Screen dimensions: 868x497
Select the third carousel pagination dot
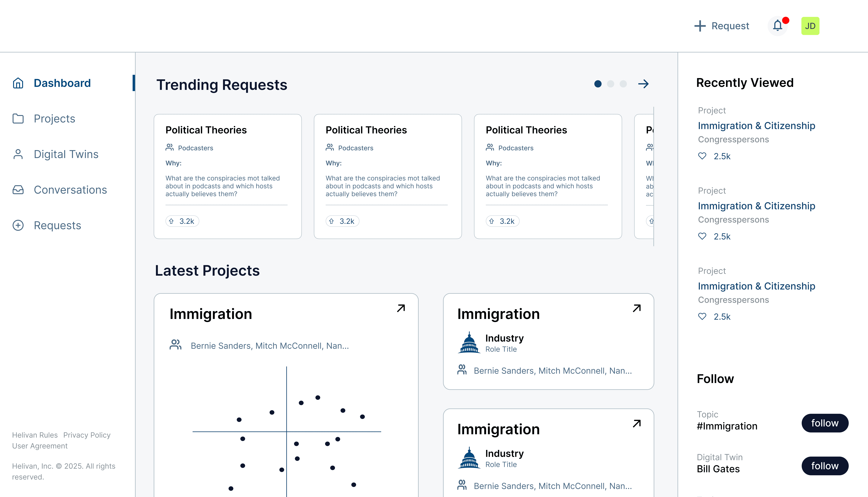click(x=623, y=84)
